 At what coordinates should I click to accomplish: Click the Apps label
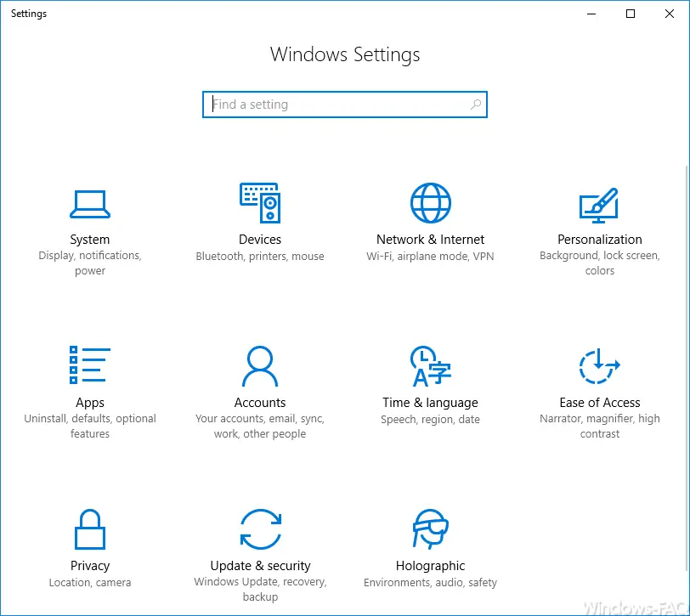(90, 403)
